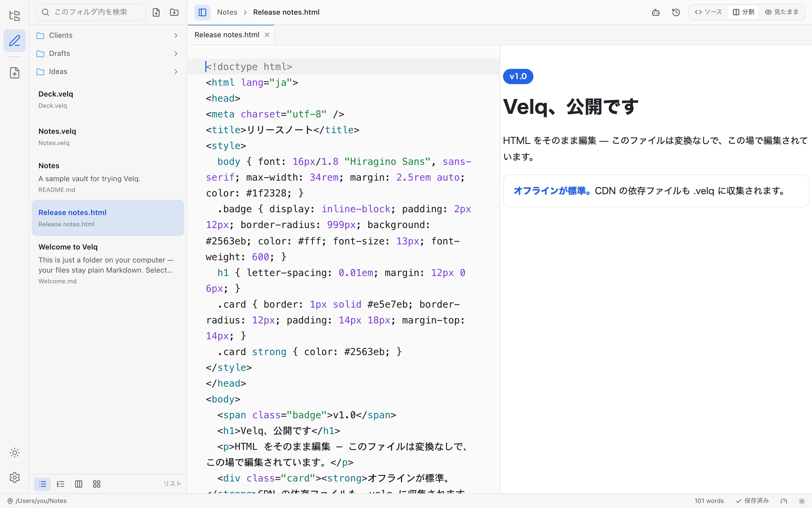Image resolution: width=812 pixels, height=508 pixels.
Task: Expand the Drafts folder chevron
Action: 176,54
